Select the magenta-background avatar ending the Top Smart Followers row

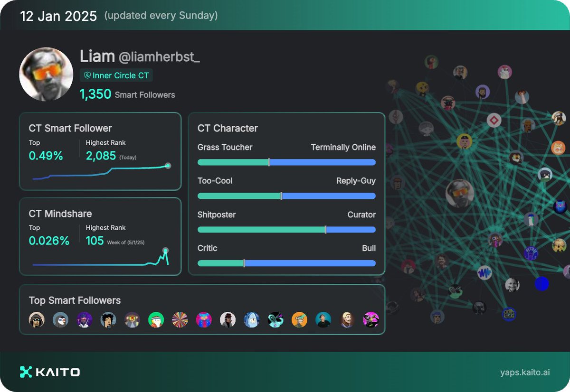click(371, 320)
